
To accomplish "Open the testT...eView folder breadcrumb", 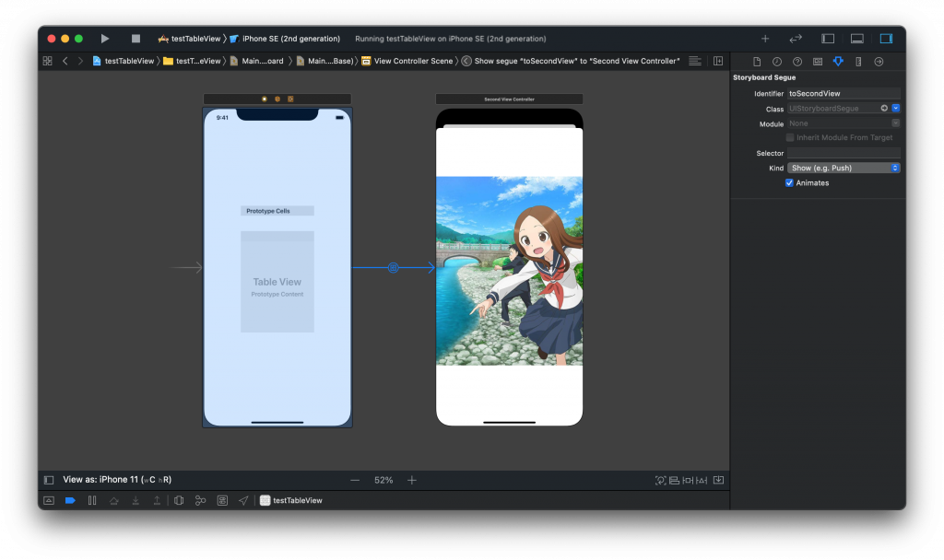I will pyautogui.click(x=192, y=61).
